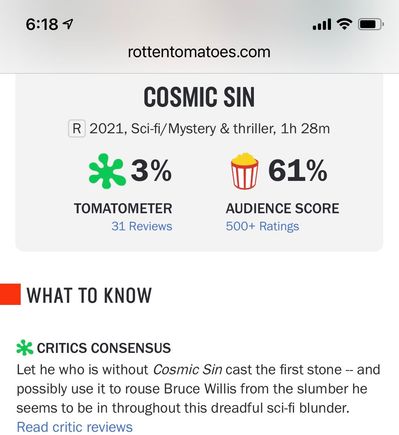The image size is (399, 435).
Task: Tap the Wi-Fi status icon
Action: pyautogui.click(x=344, y=24)
